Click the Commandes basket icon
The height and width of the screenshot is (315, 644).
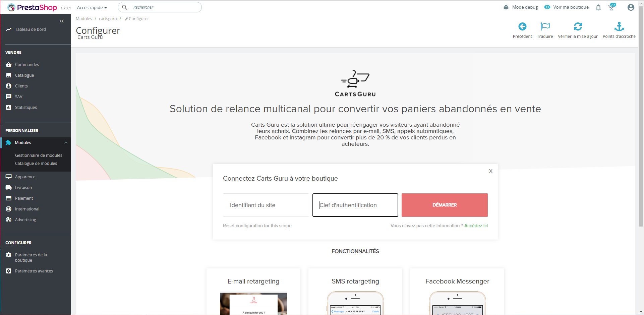(9, 65)
